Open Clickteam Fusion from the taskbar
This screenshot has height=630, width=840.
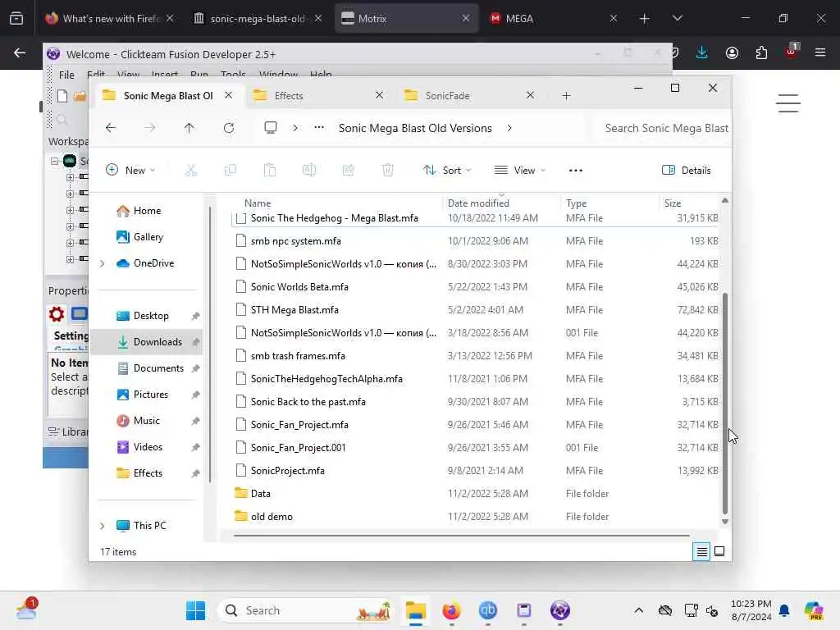pyautogui.click(x=559, y=610)
